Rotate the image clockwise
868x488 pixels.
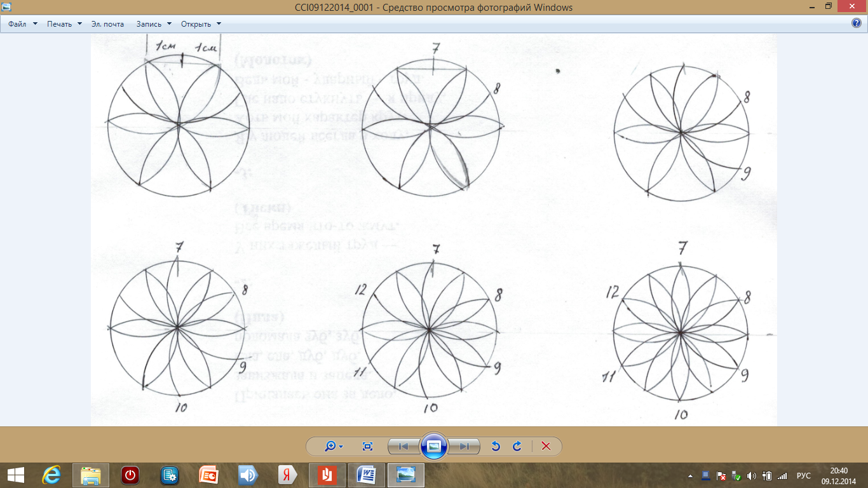pos(517,446)
